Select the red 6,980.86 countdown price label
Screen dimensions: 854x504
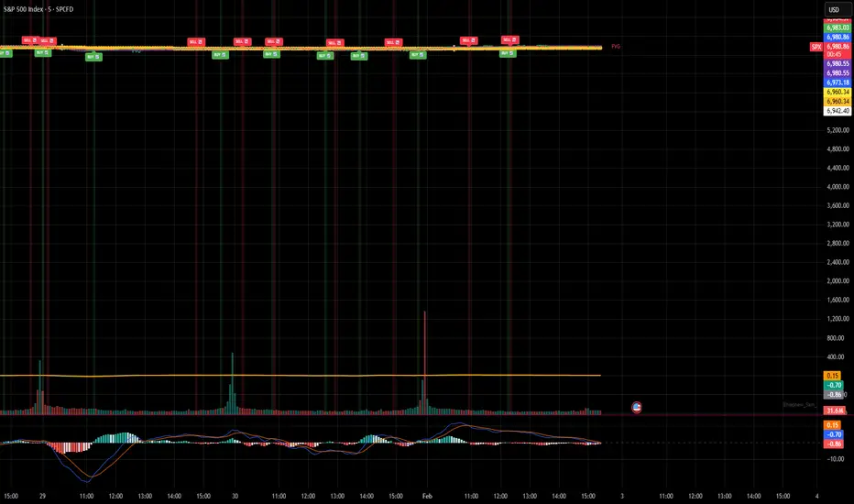[838, 50]
